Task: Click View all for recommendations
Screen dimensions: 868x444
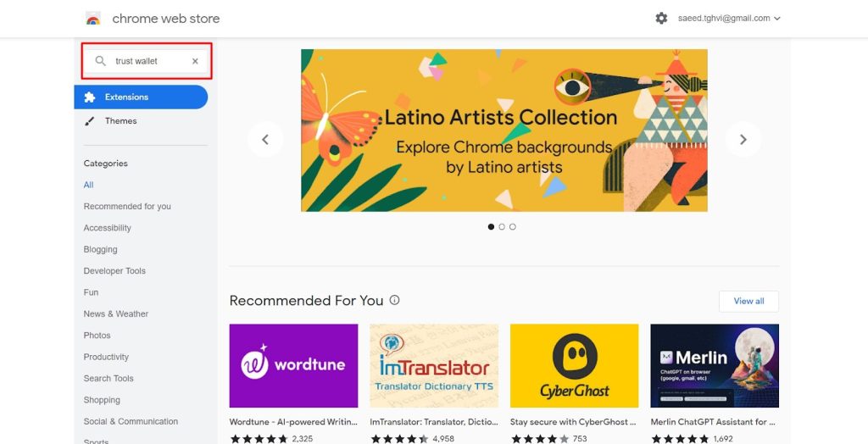Action: (x=748, y=301)
